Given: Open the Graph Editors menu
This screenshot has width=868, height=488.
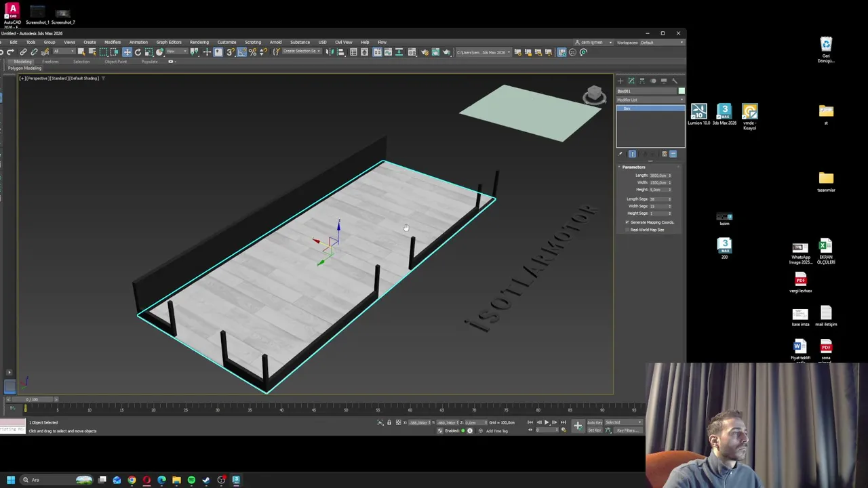Looking at the screenshot, I should point(169,42).
